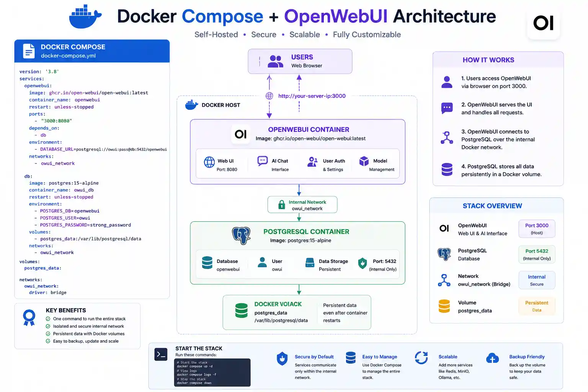588x392 pixels.
Task: Click the PostgreSQL elephant logo in container
Action: tap(241, 235)
